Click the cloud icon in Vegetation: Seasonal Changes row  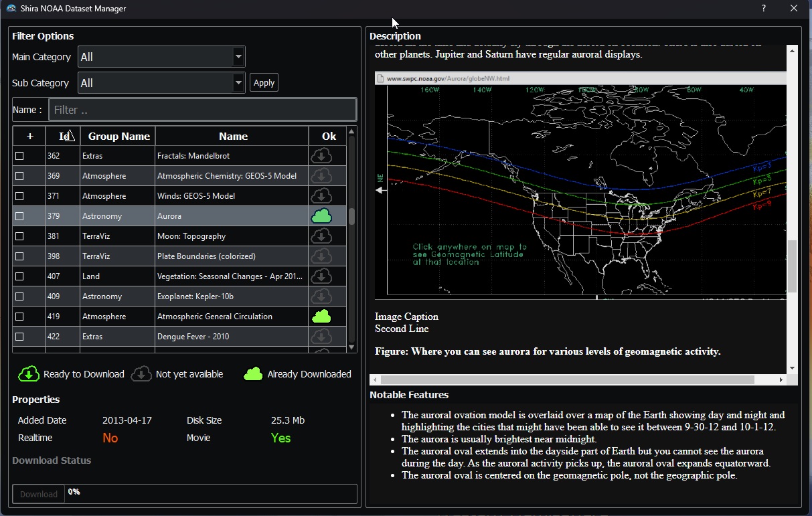(x=322, y=276)
